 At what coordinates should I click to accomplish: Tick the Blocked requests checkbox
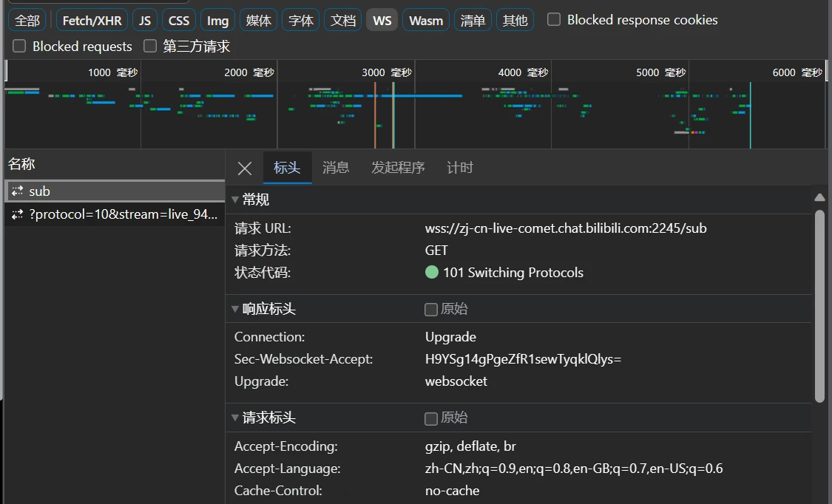(19, 46)
